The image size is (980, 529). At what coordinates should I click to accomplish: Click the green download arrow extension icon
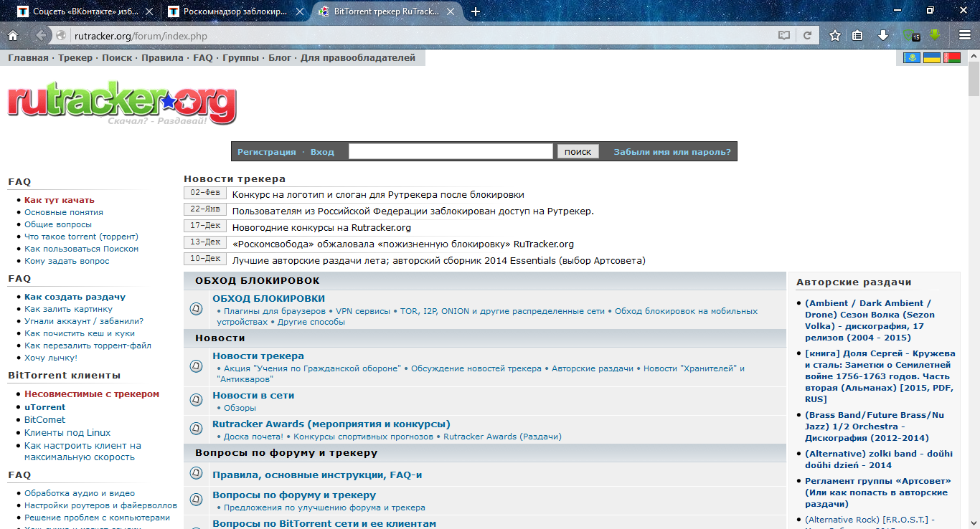coord(935,34)
